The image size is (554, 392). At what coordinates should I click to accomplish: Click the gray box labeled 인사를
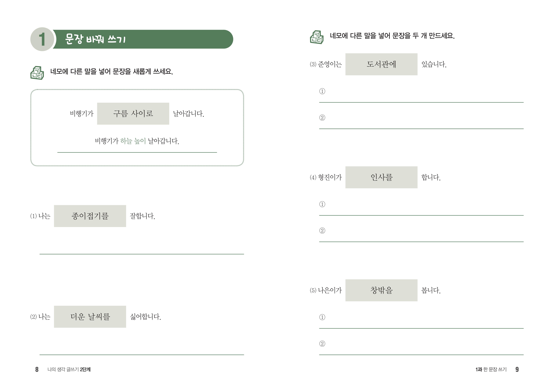381,177
